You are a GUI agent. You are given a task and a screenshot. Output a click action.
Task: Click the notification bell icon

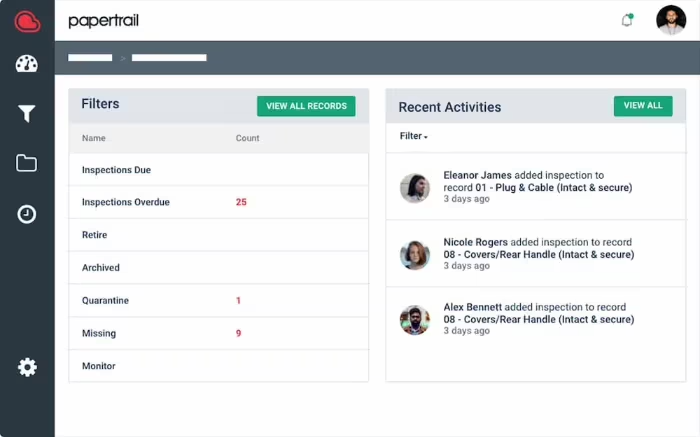(627, 20)
